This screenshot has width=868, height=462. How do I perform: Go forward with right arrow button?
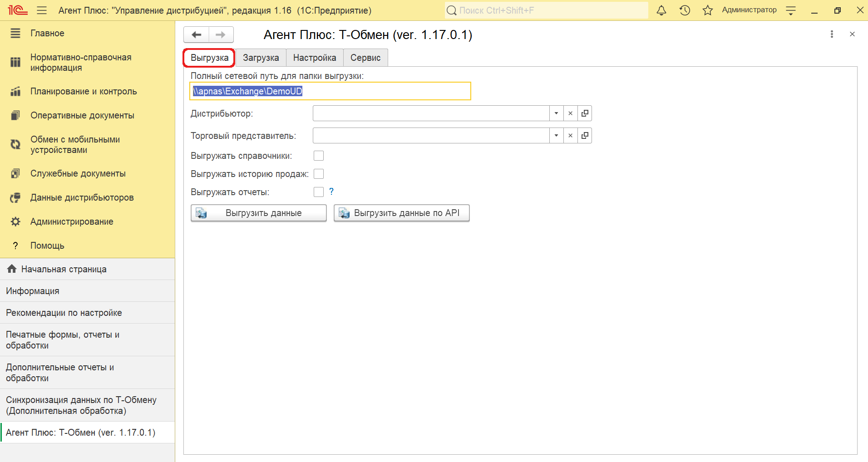pyautogui.click(x=221, y=34)
